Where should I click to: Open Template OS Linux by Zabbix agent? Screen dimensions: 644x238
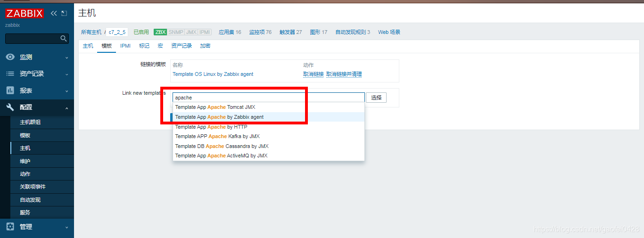click(213, 74)
